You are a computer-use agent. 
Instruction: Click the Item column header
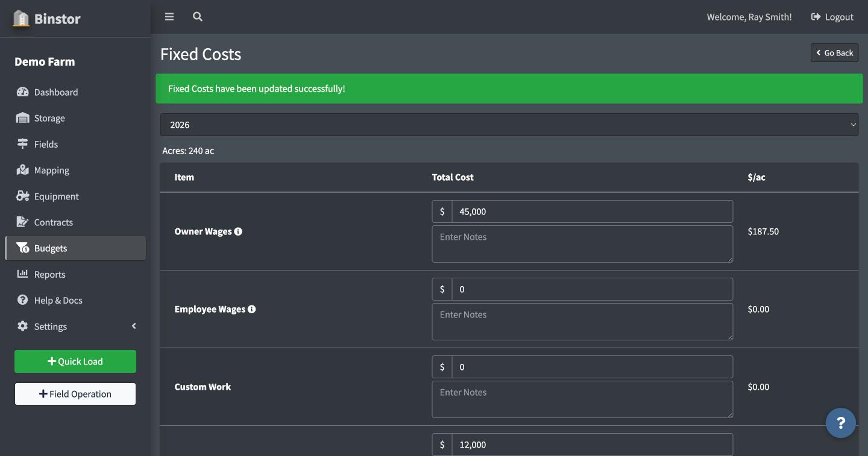(184, 177)
